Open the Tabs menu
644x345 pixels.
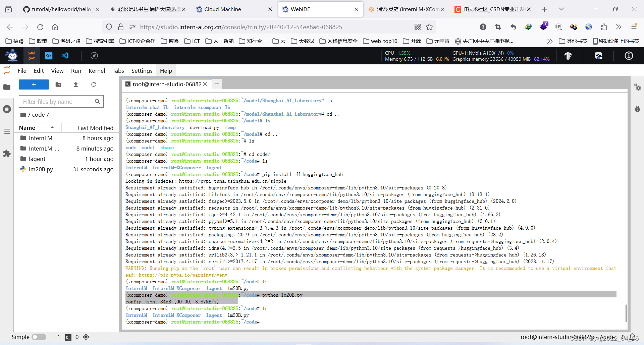pos(118,71)
